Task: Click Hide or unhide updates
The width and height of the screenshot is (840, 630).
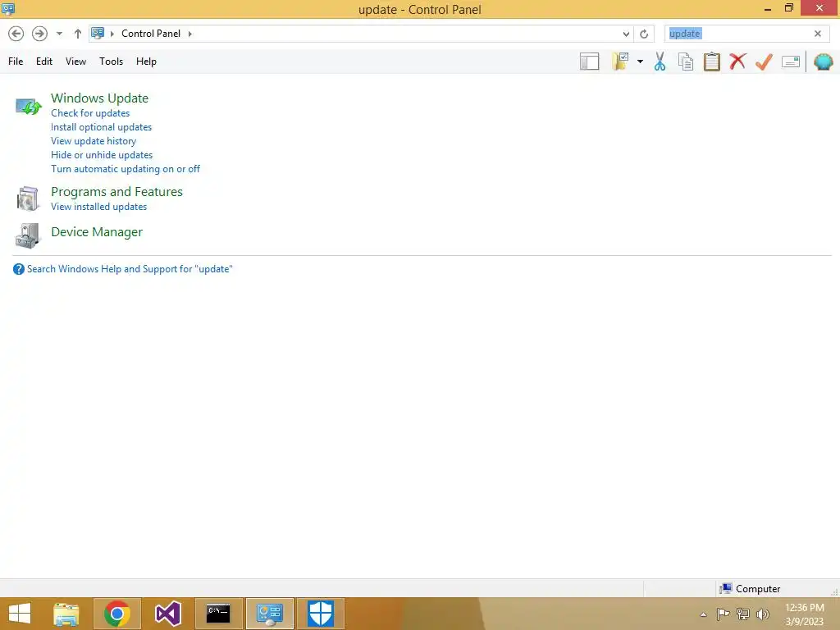Action: click(x=102, y=155)
